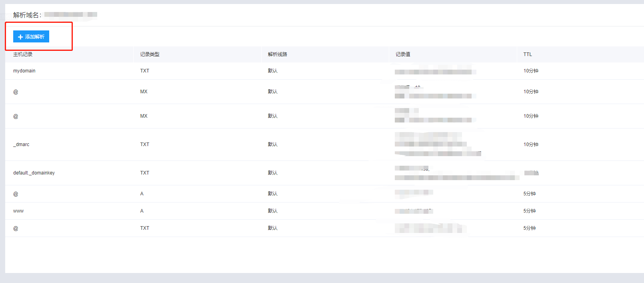The height and width of the screenshot is (283, 644).
Task: Select the default._domainkey host record
Action: pos(34,173)
